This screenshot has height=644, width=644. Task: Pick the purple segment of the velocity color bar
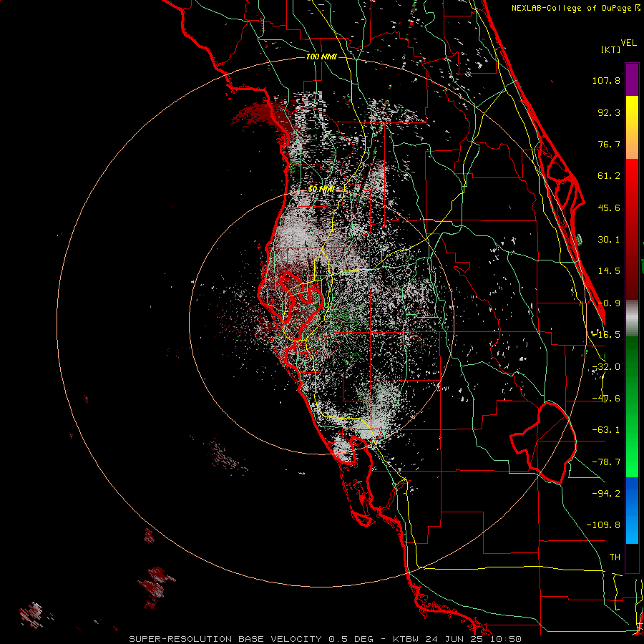click(x=632, y=79)
